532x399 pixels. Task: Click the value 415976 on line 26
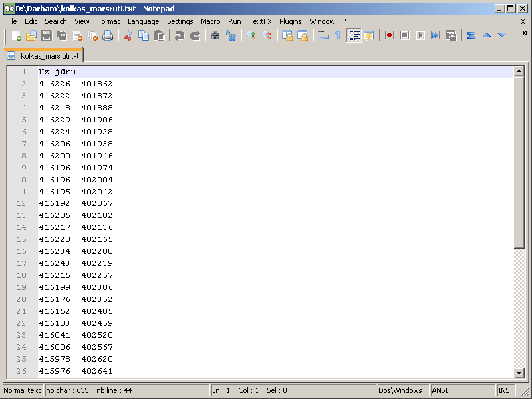click(x=55, y=371)
